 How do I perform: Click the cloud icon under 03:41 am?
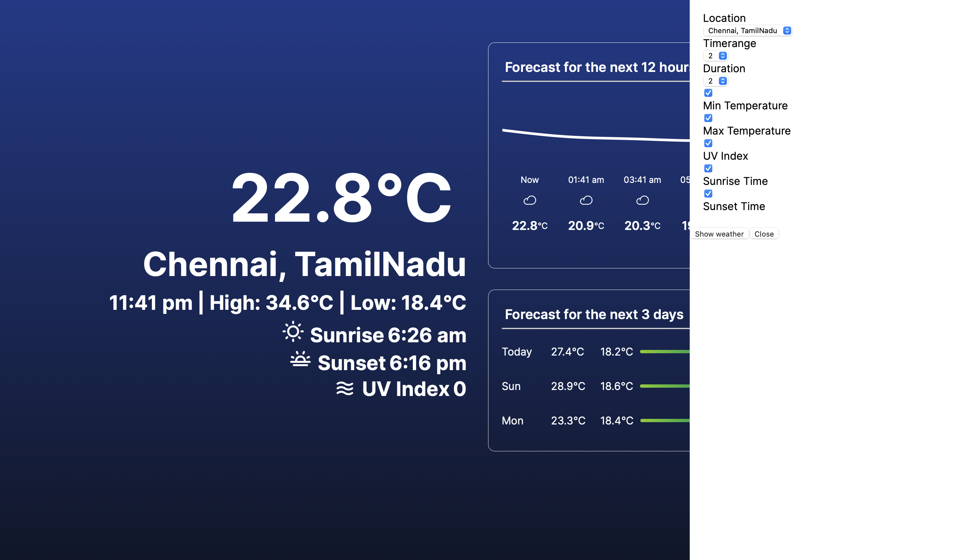pyautogui.click(x=642, y=200)
